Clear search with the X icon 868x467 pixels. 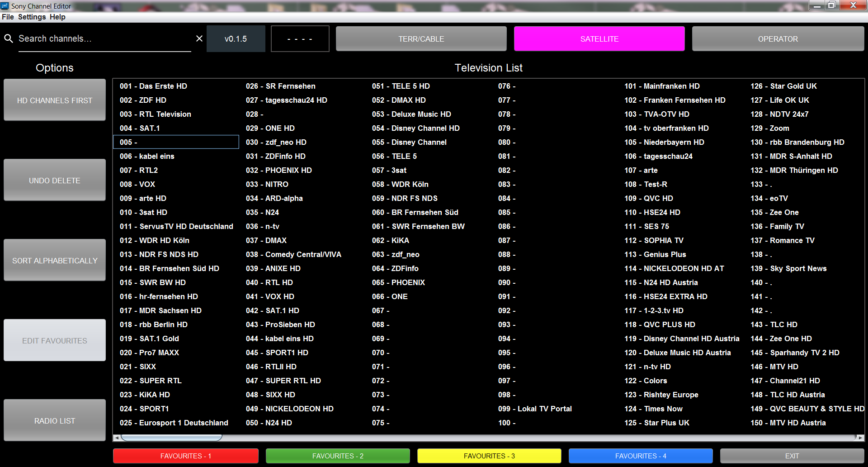(199, 38)
